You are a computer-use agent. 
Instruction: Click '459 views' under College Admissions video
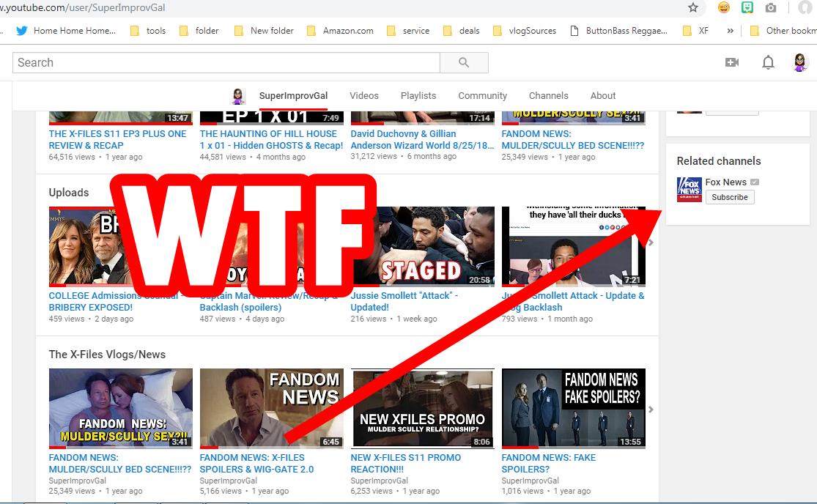point(66,319)
